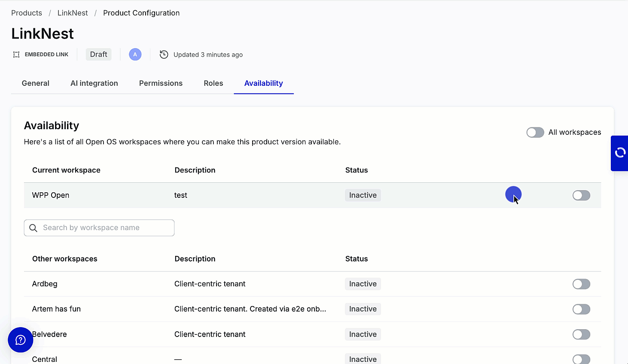Click the magnifier icon in search box

coord(33,228)
